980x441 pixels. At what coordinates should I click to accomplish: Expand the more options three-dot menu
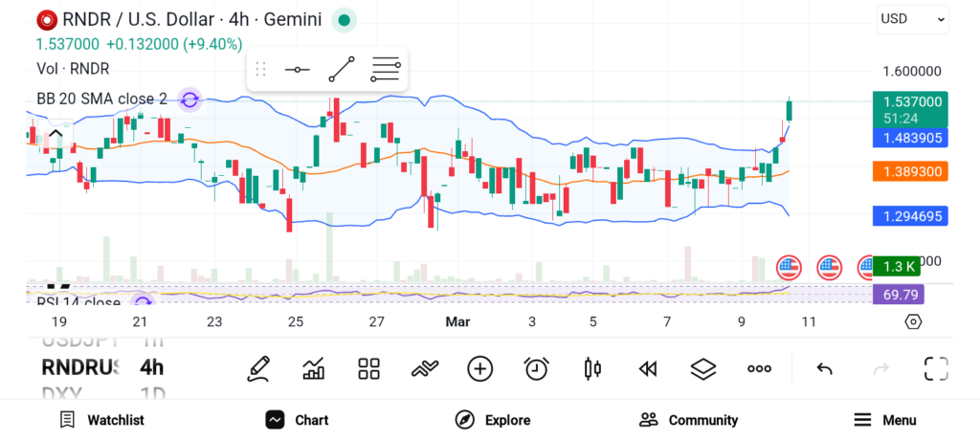(x=759, y=368)
